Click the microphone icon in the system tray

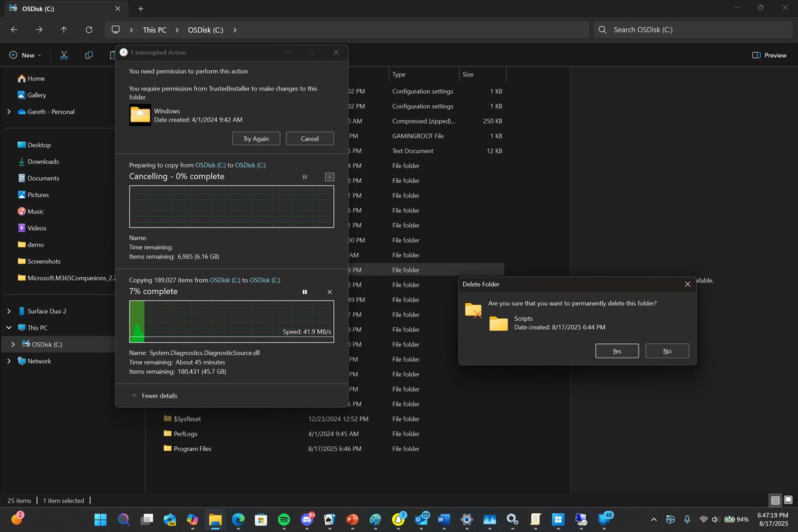pos(688,519)
